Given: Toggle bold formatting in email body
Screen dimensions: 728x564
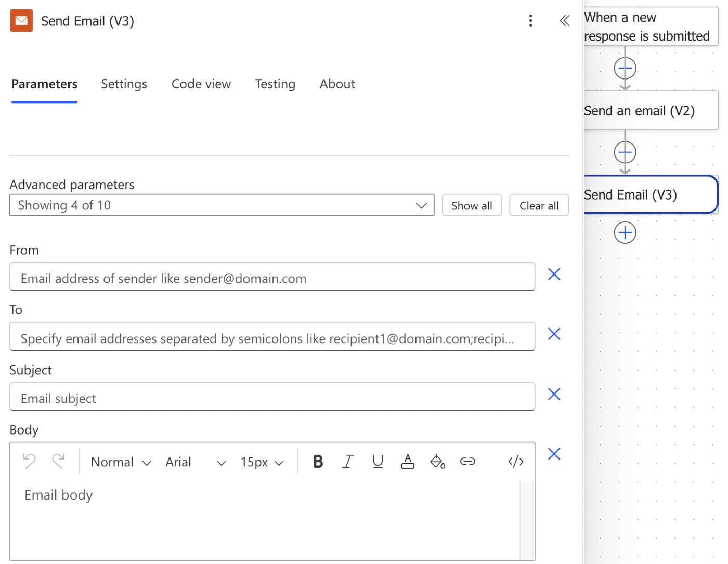Looking at the screenshot, I should tap(318, 462).
